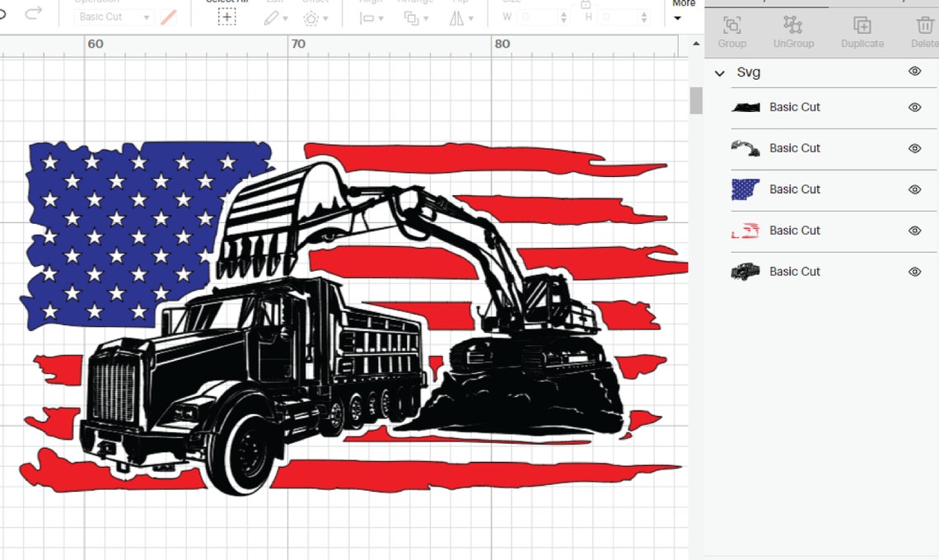Click the orange color swatch

point(169,16)
